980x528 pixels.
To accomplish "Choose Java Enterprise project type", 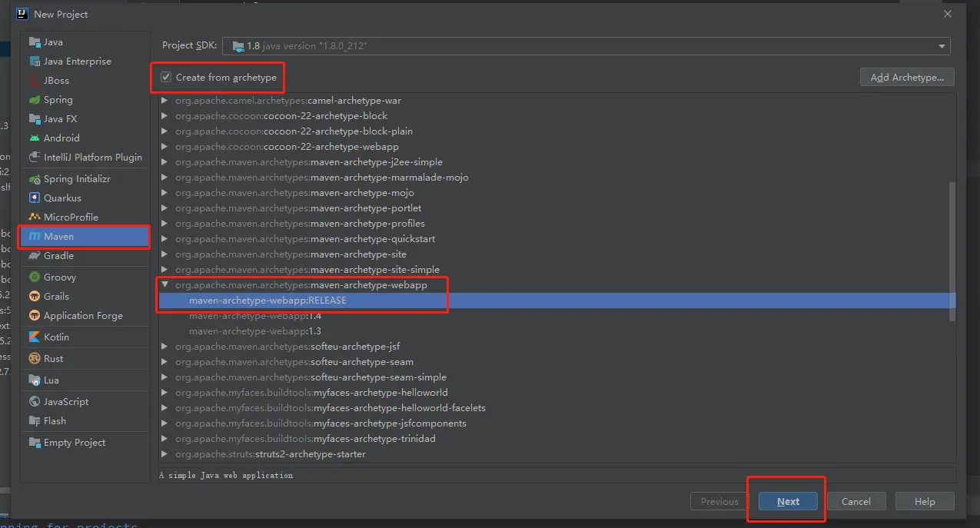I will 85,61.
